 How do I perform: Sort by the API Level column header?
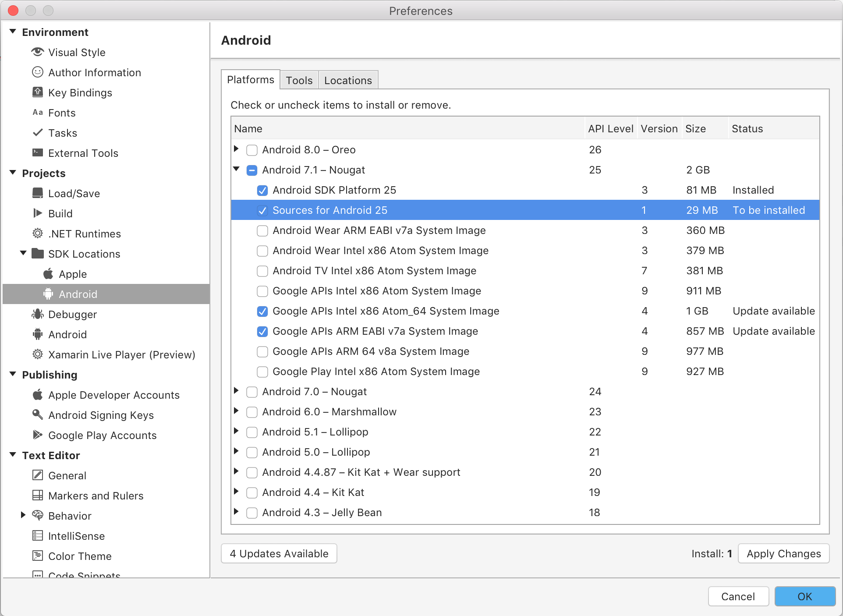[x=611, y=129]
